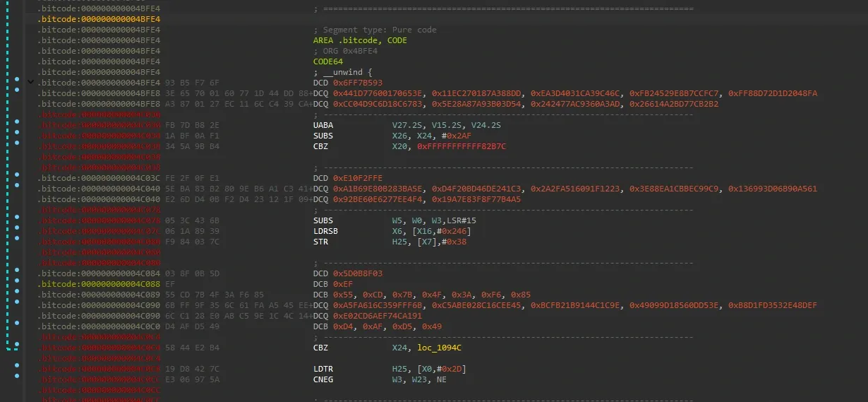Select the value 0x5D0B8F03

[x=358, y=273]
